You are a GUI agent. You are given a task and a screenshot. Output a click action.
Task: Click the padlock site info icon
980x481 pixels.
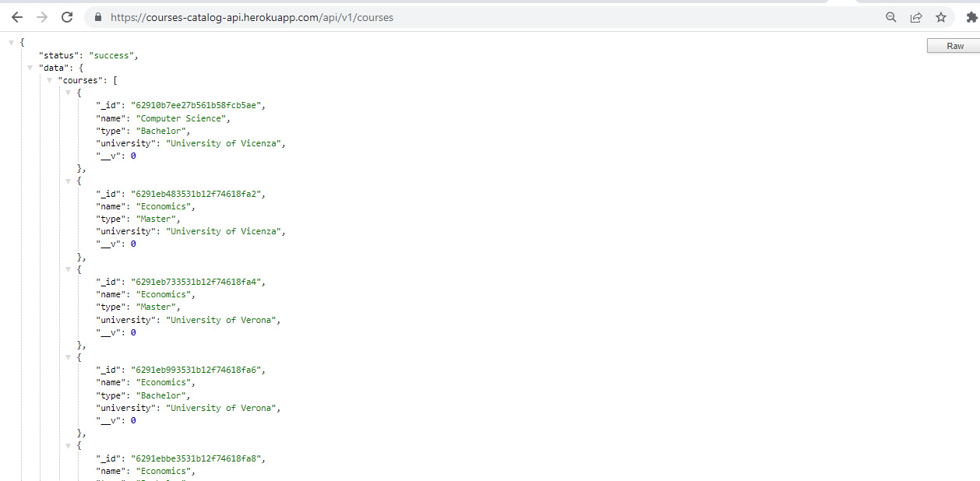[98, 17]
